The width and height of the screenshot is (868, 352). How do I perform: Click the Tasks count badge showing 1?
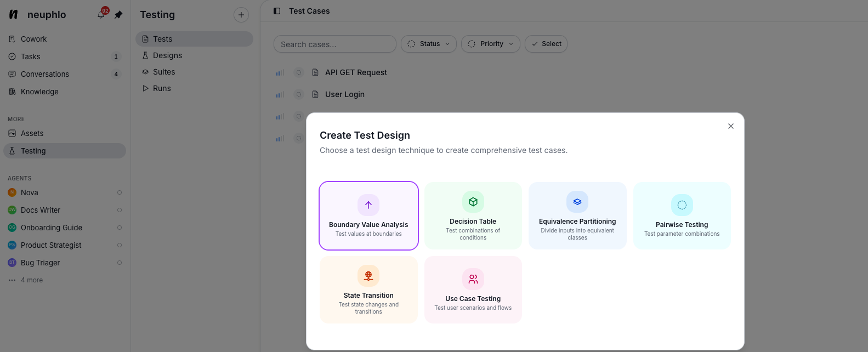116,56
